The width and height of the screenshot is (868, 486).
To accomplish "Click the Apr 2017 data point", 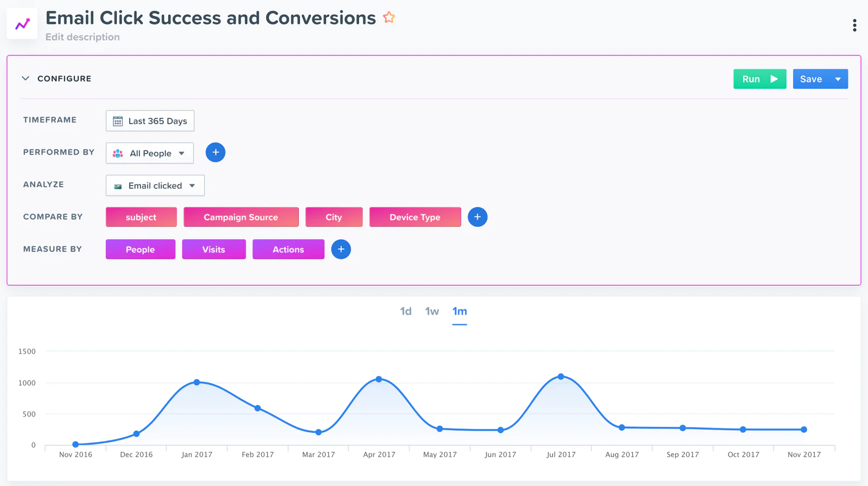I will click(379, 379).
